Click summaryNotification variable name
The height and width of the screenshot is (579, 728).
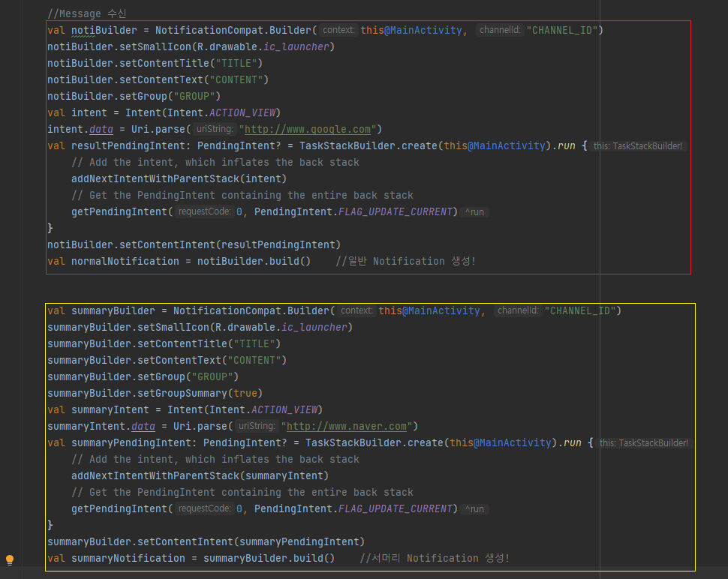tap(128, 559)
